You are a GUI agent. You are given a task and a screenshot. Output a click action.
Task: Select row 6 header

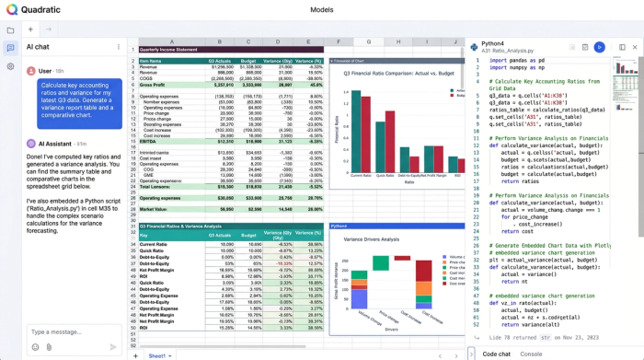coord(133,85)
